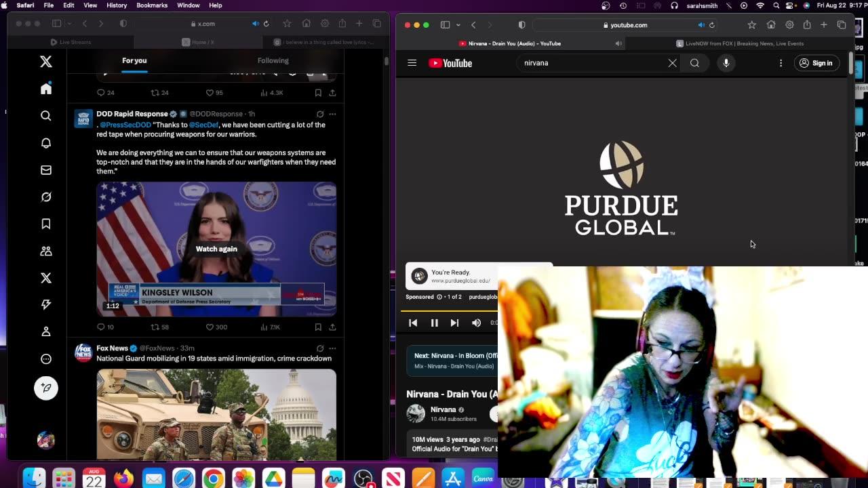Image resolution: width=868 pixels, height=488 pixels.
Task: Clear the YouTube search text
Action: 672,63
